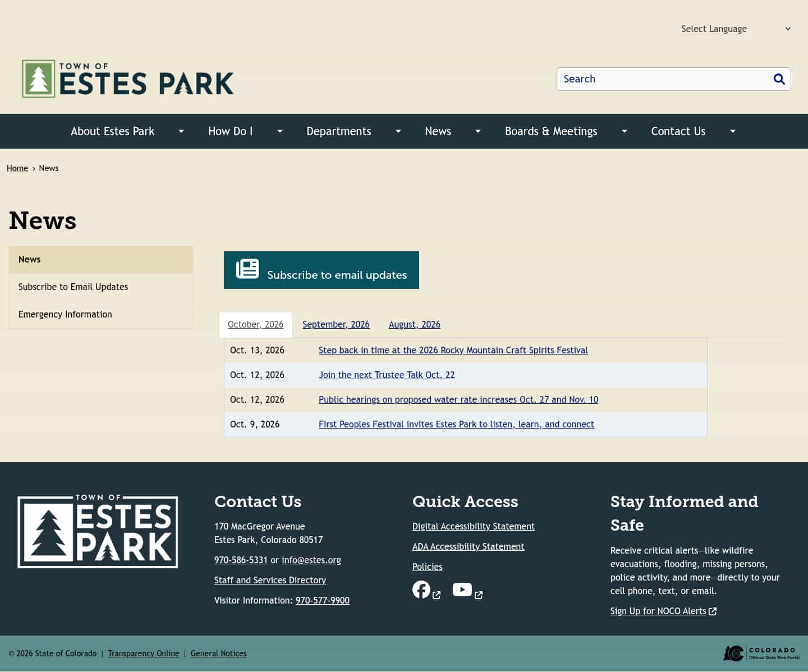808x672 pixels.
Task: Expand the Departments submenu arrow
Action: [x=398, y=131]
